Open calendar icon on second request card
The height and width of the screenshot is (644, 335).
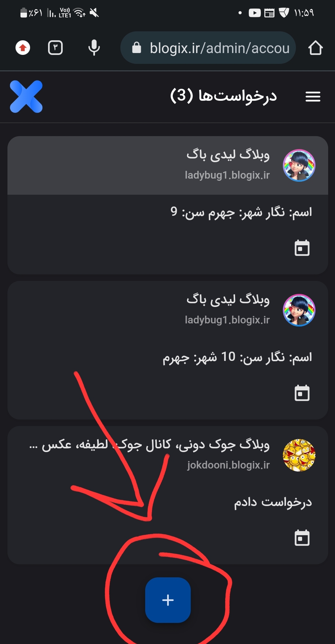click(x=302, y=393)
